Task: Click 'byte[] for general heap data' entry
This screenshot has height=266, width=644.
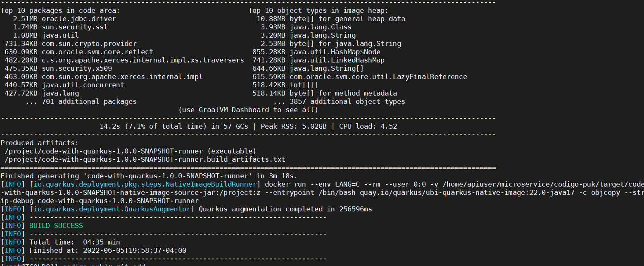Action: [x=347, y=19]
